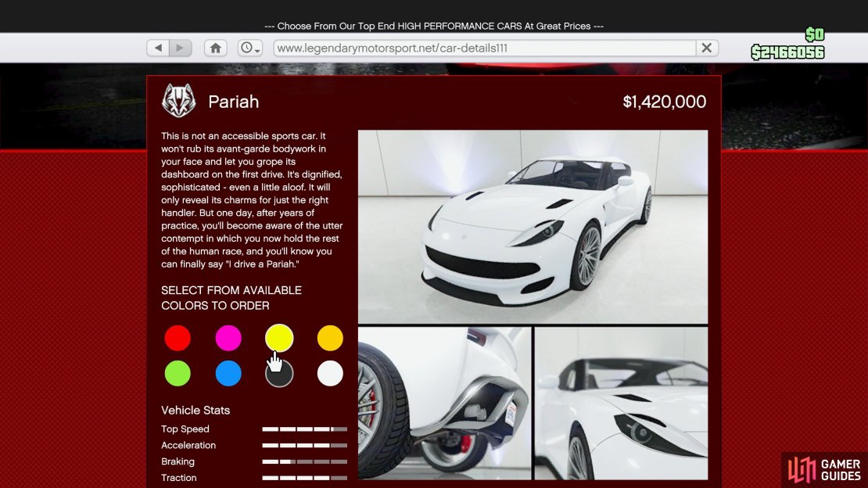Select the magenta color swatch

228,338
